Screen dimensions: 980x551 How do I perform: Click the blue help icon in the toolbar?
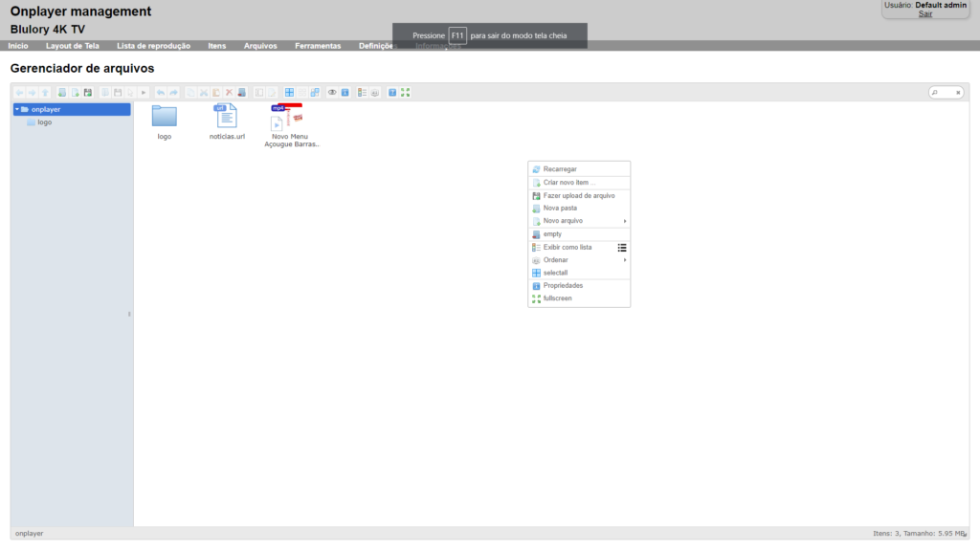point(392,93)
